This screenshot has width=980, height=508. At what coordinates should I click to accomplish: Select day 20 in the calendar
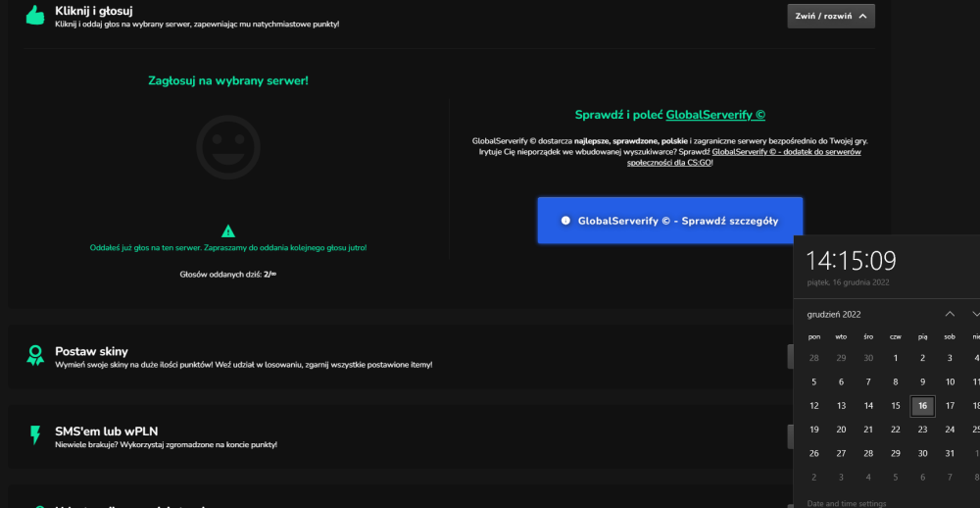coord(841,430)
